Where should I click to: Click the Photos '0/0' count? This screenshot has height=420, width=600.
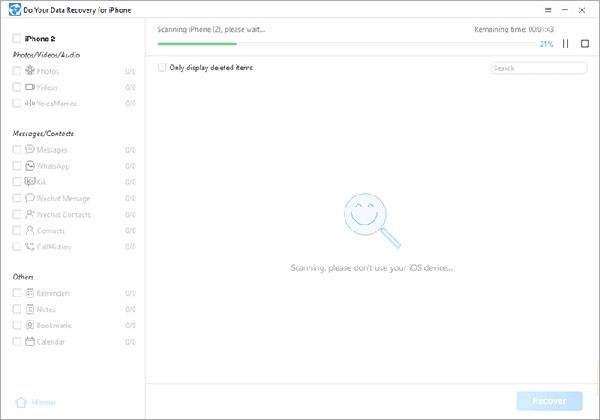130,72
